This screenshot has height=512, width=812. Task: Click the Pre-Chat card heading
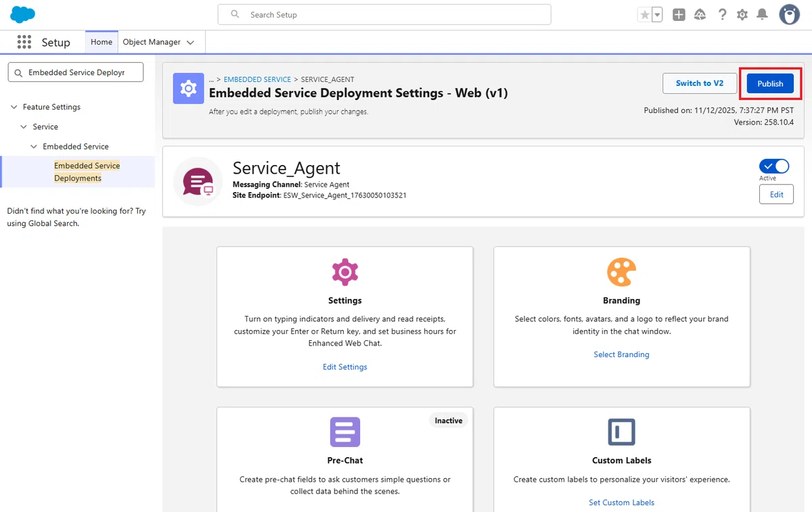(x=345, y=460)
